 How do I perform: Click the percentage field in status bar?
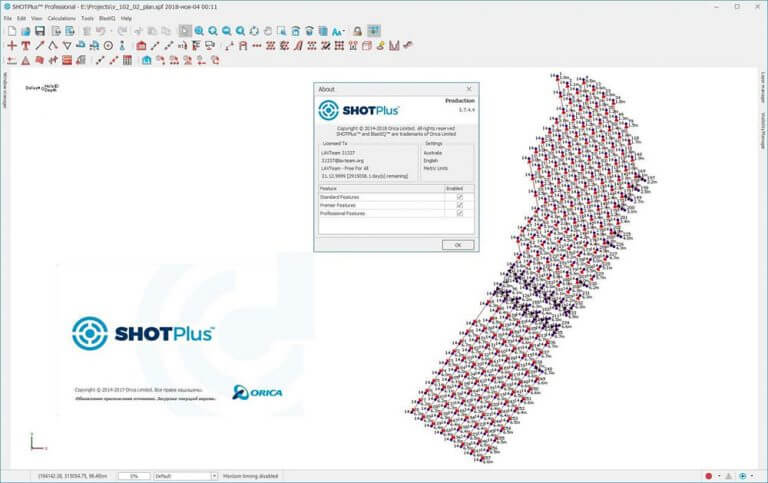click(134, 476)
